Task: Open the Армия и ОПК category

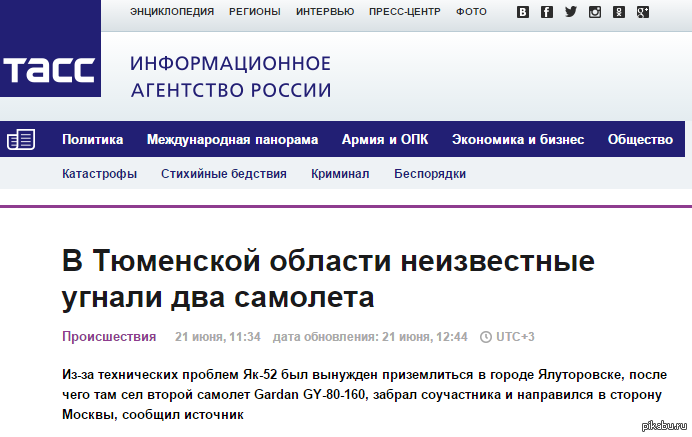Action: pyautogui.click(x=385, y=139)
